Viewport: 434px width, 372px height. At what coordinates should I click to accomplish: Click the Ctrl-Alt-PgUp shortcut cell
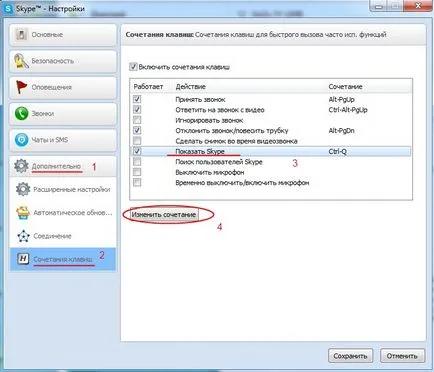348,110
